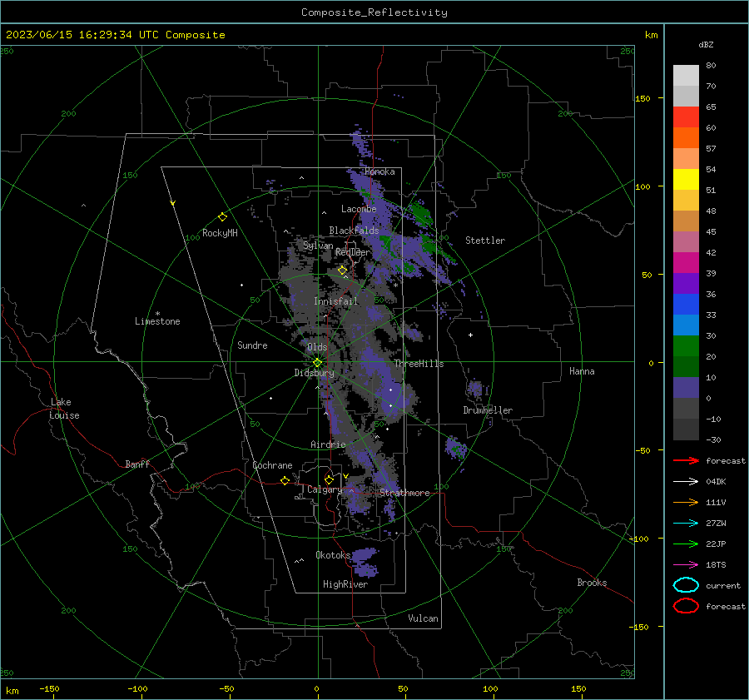Click the '18TS' legend label
The image size is (749, 700).
[716, 565]
